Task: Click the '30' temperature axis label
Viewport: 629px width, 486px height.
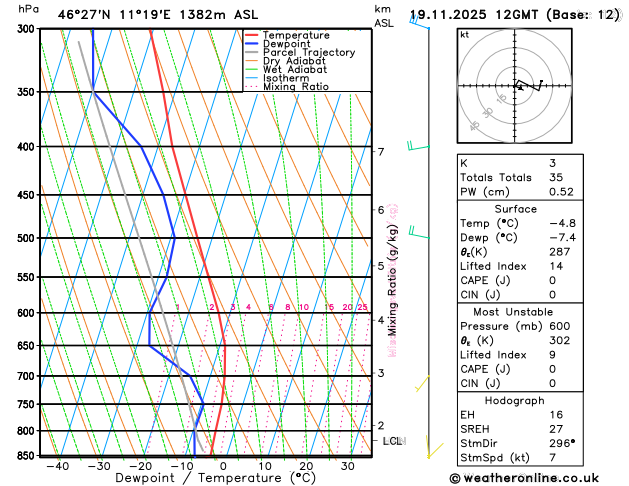Action: tap(347, 466)
